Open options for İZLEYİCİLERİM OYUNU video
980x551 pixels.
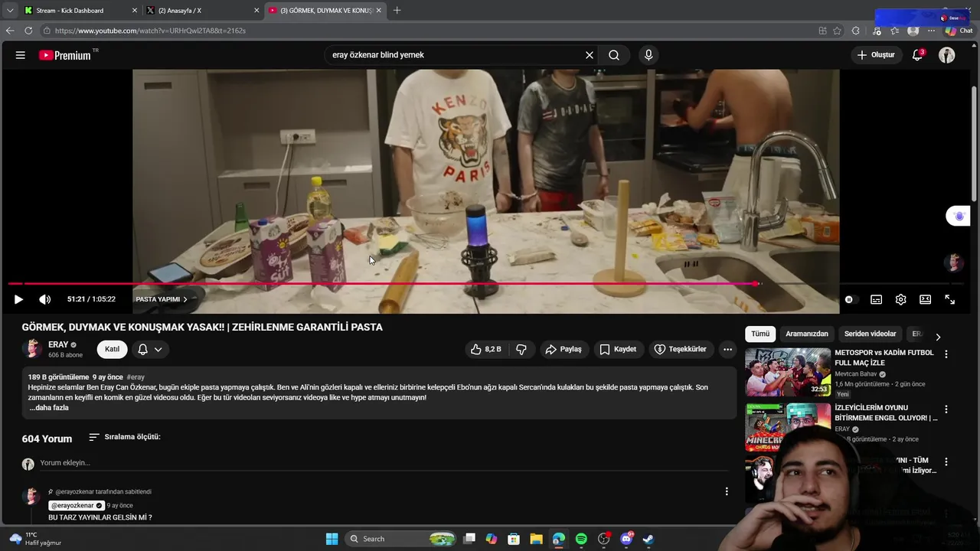(946, 409)
